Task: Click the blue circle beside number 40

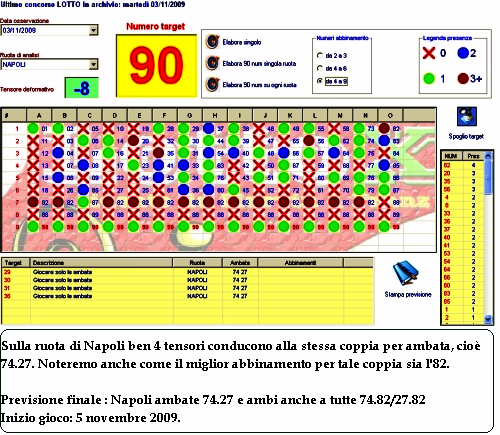Action: click(x=234, y=153)
